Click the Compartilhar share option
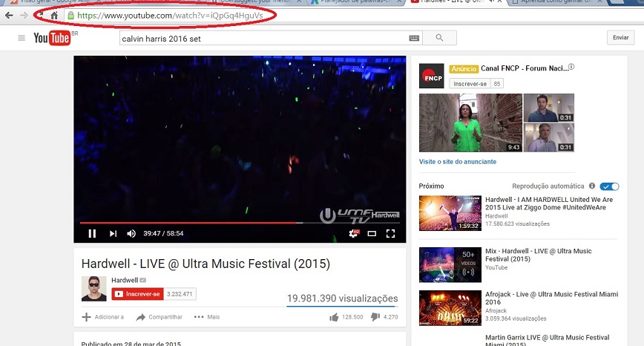 coord(160,317)
